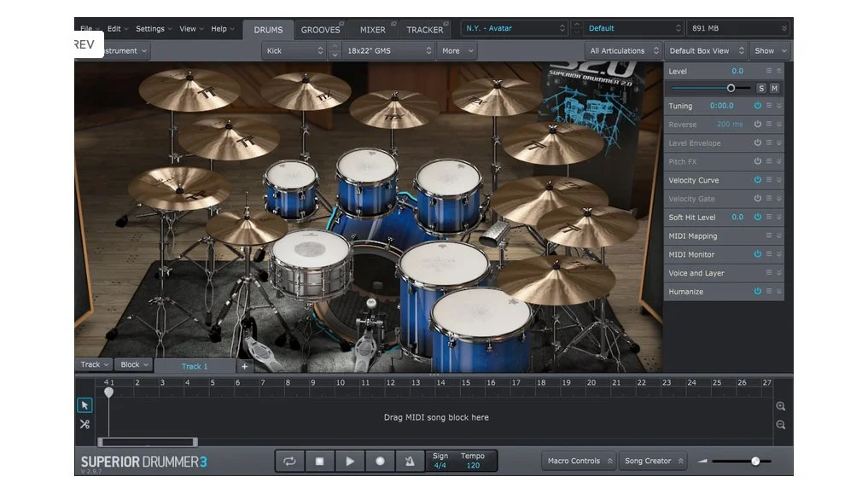Collapse the Level section
Viewport: 868px width, 488px height.
click(779, 71)
